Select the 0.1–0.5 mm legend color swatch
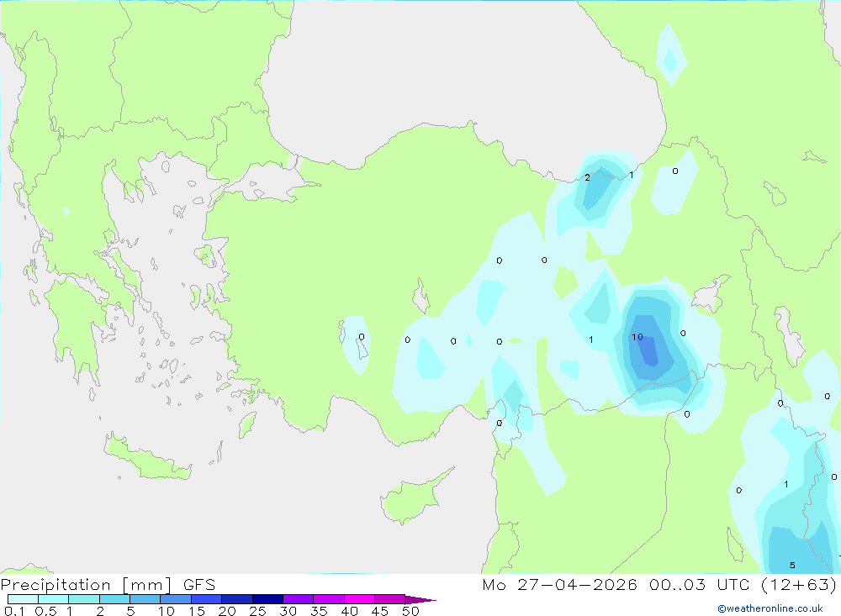841x616 pixels. tap(23, 599)
